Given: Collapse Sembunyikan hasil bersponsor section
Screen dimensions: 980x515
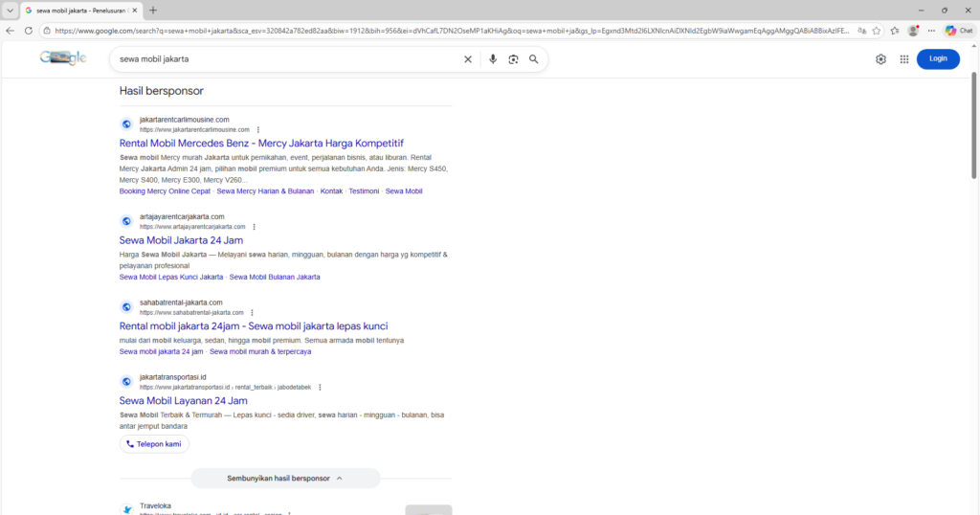Looking at the screenshot, I should (285, 478).
